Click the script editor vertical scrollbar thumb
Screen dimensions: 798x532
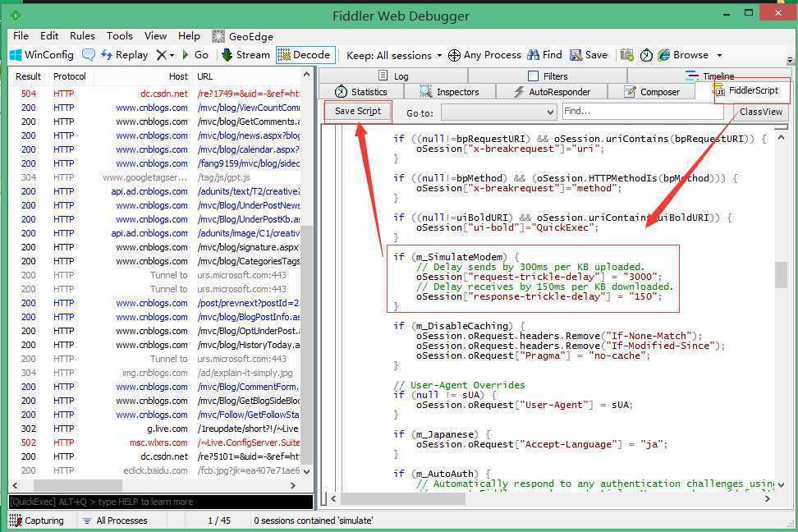[x=782, y=275]
